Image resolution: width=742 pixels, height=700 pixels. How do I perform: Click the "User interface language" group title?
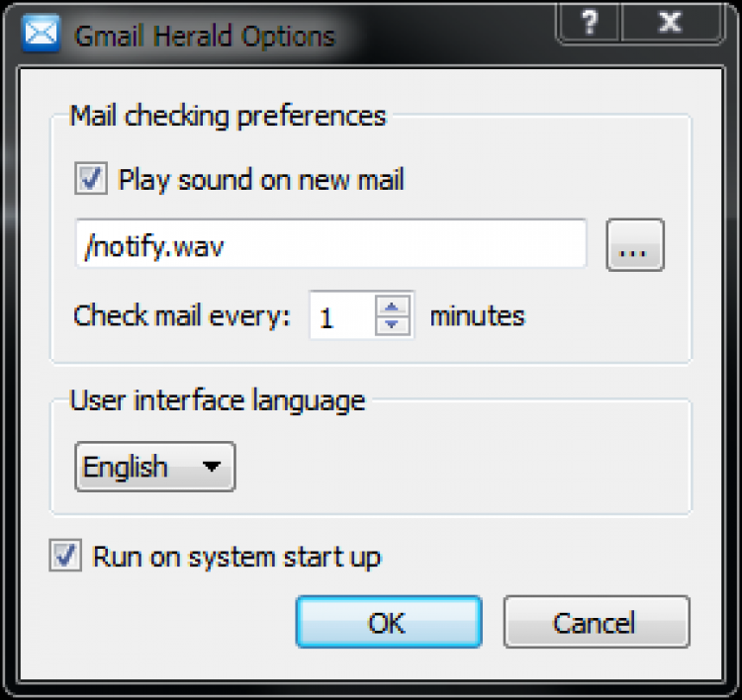click(218, 400)
